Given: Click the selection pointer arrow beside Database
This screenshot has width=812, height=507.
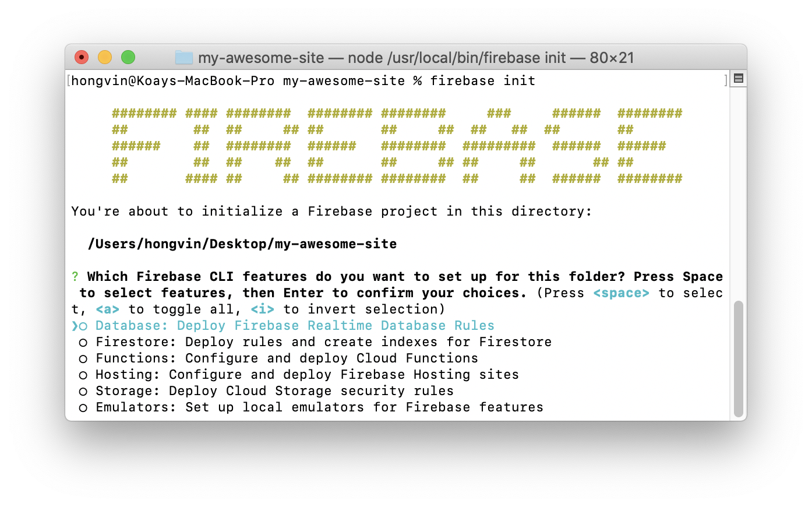Looking at the screenshot, I should [75, 326].
